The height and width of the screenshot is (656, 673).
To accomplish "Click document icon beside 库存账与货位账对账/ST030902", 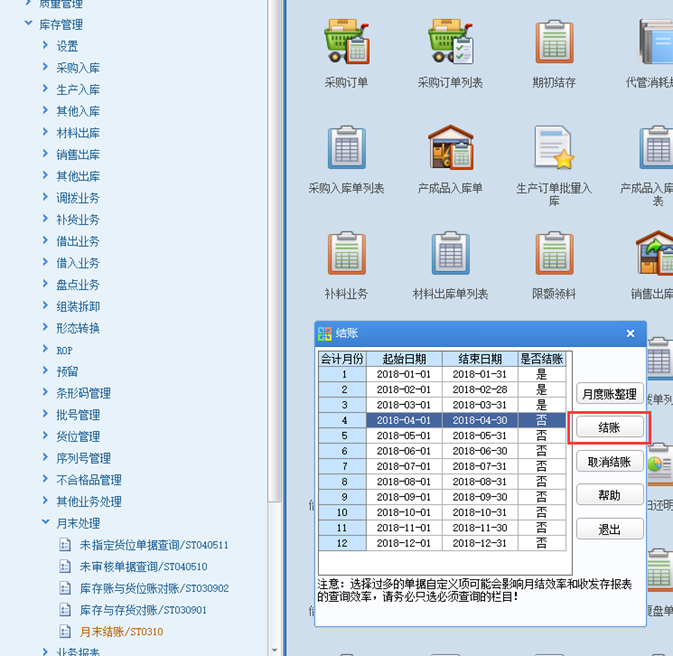I will pyautogui.click(x=65, y=588).
